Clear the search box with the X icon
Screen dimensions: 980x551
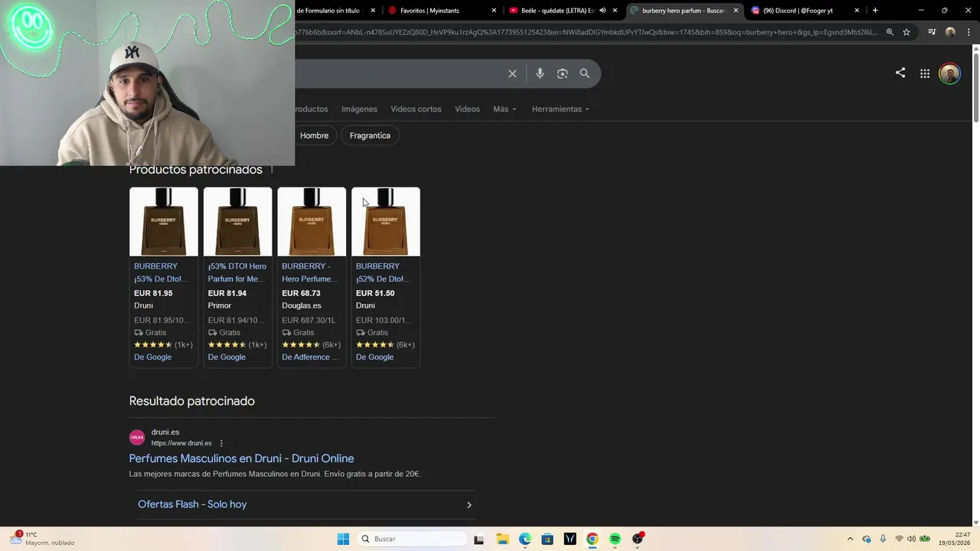512,73
